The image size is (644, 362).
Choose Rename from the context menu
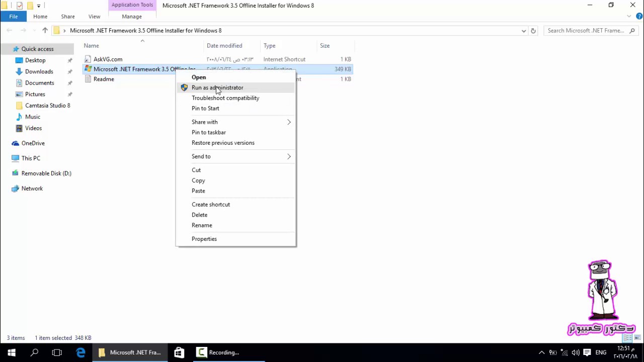pyautogui.click(x=235, y=225)
